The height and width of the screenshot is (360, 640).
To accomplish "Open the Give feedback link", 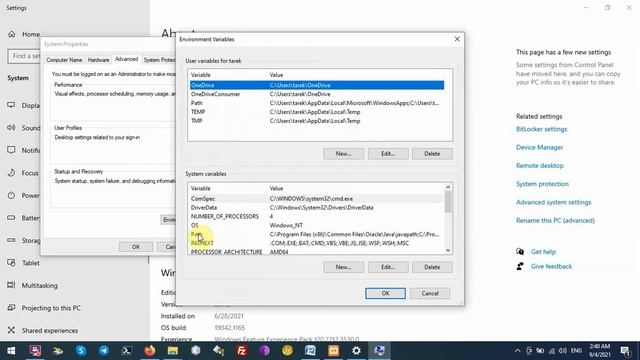I will [551, 267].
